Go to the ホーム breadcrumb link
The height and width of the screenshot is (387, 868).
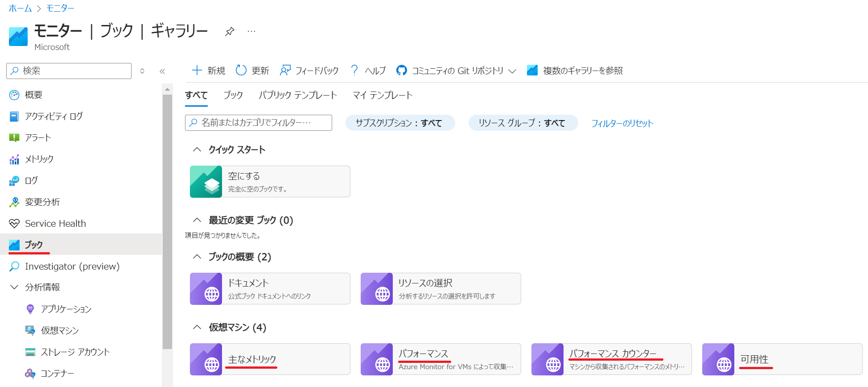click(21, 8)
